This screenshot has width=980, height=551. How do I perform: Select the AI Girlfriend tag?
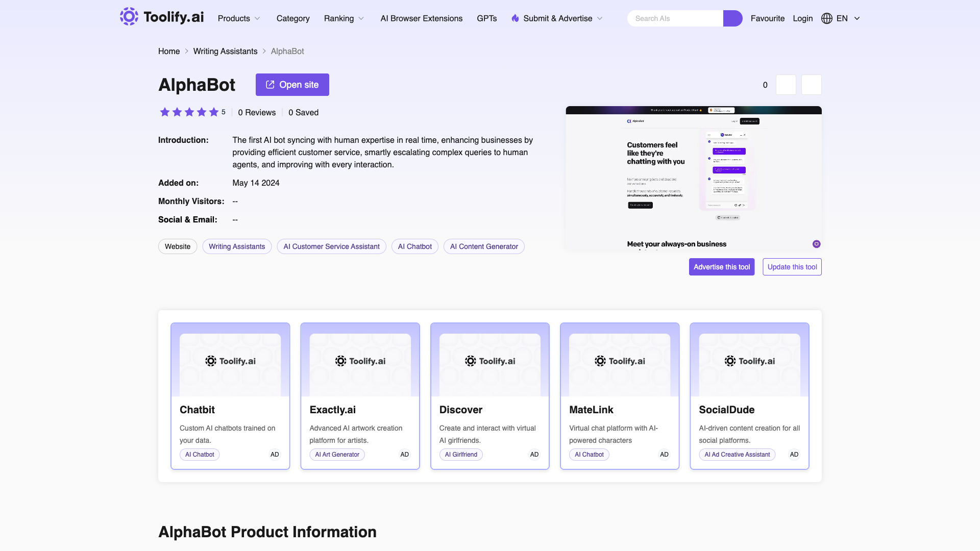tap(461, 455)
